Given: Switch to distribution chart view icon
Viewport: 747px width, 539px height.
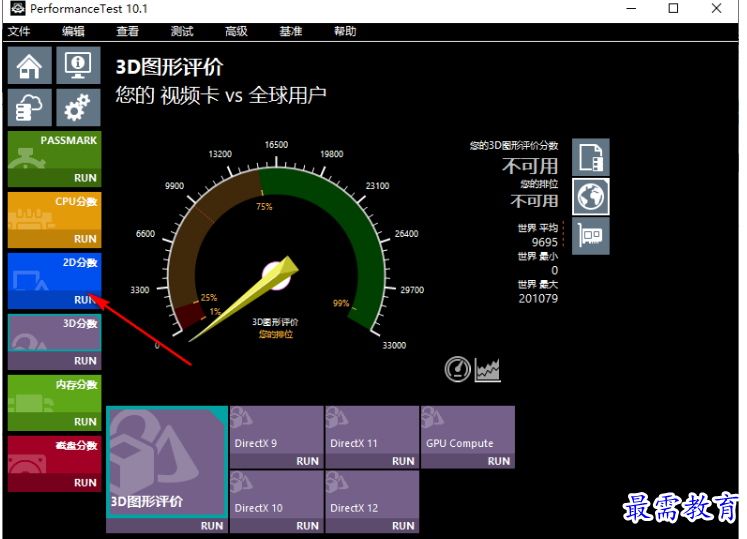Looking at the screenshot, I should coord(488,370).
